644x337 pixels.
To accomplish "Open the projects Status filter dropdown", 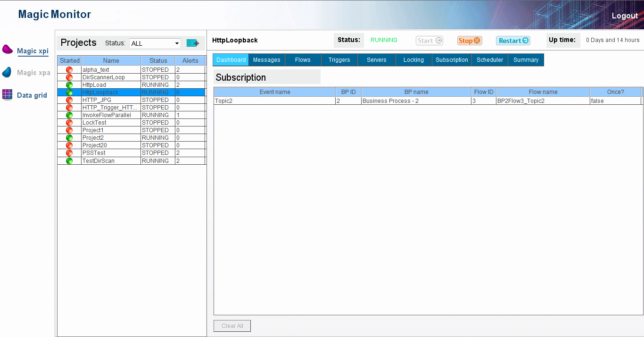I will click(155, 43).
